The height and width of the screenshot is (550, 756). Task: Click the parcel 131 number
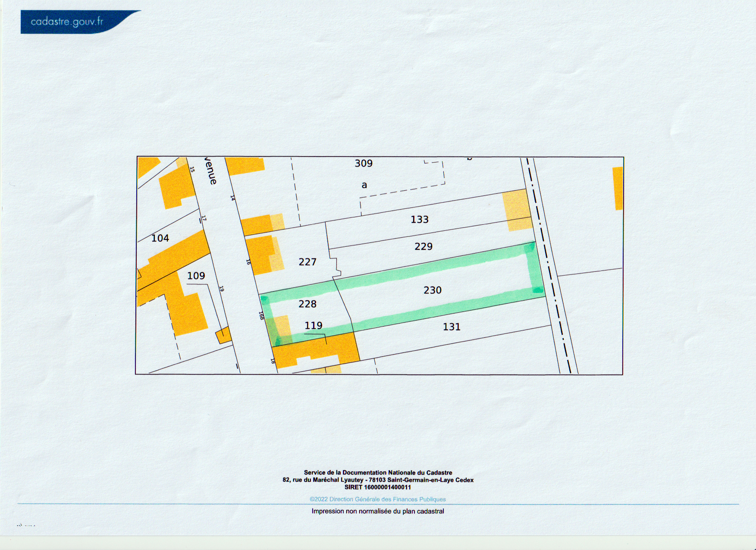(x=451, y=327)
